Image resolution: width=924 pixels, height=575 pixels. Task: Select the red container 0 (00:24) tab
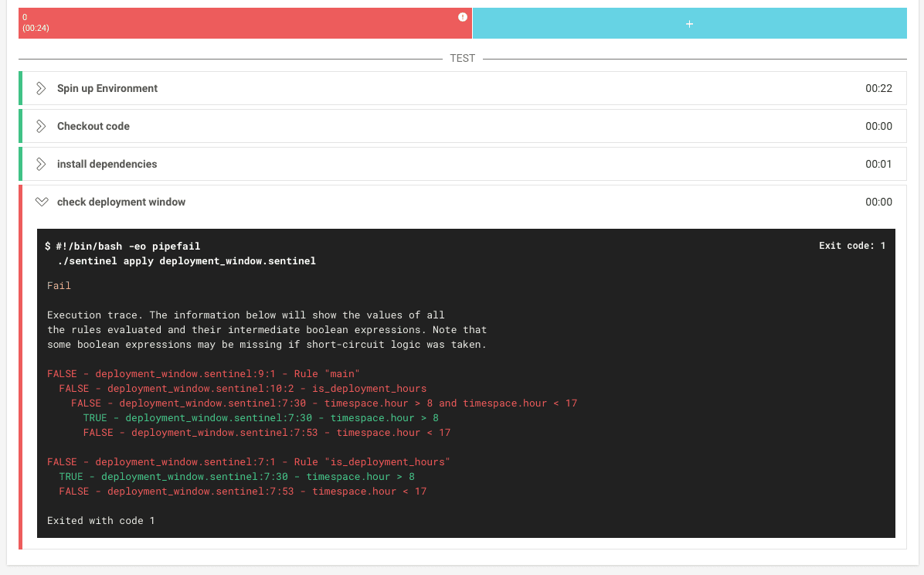(x=232, y=23)
